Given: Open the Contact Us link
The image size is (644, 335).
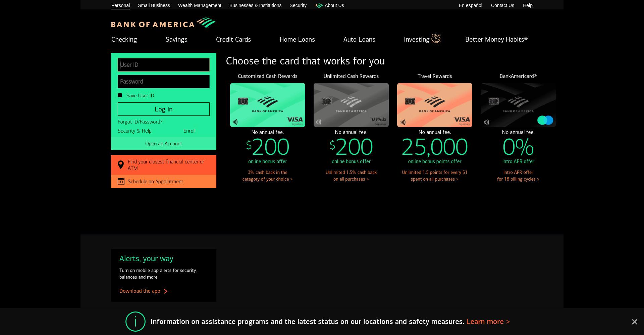Looking at the screenshot, I should coord(502,5).
